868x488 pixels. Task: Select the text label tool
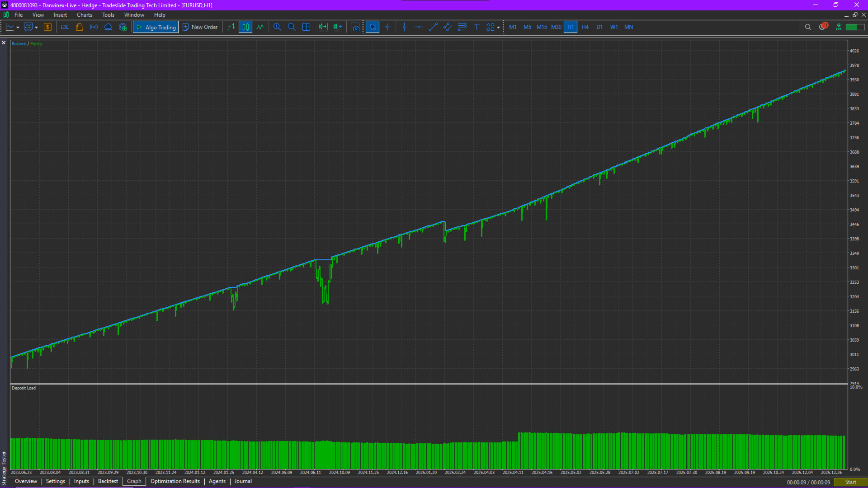point(476,27)
